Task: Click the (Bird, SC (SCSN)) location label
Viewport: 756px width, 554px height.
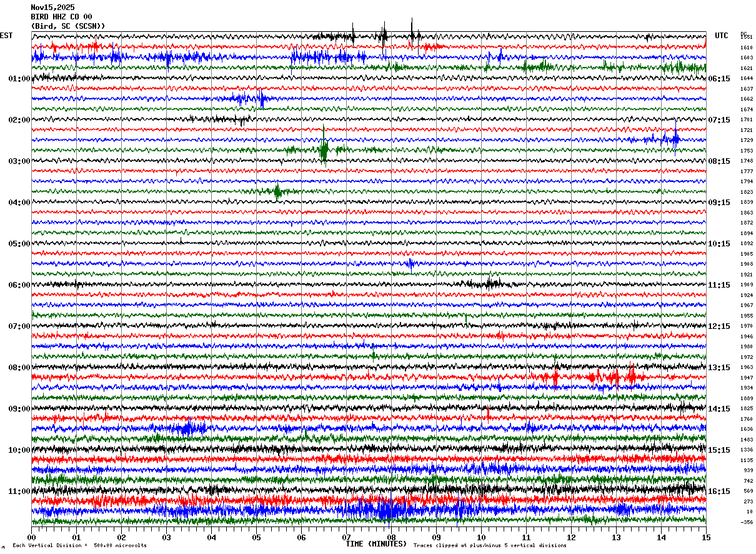Action: click(68, 26)
